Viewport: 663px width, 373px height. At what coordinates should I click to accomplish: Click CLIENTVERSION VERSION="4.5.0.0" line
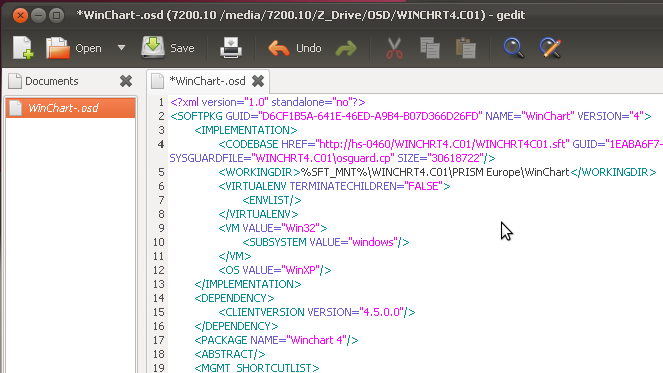pyautogui.click(x=317, y=312)
